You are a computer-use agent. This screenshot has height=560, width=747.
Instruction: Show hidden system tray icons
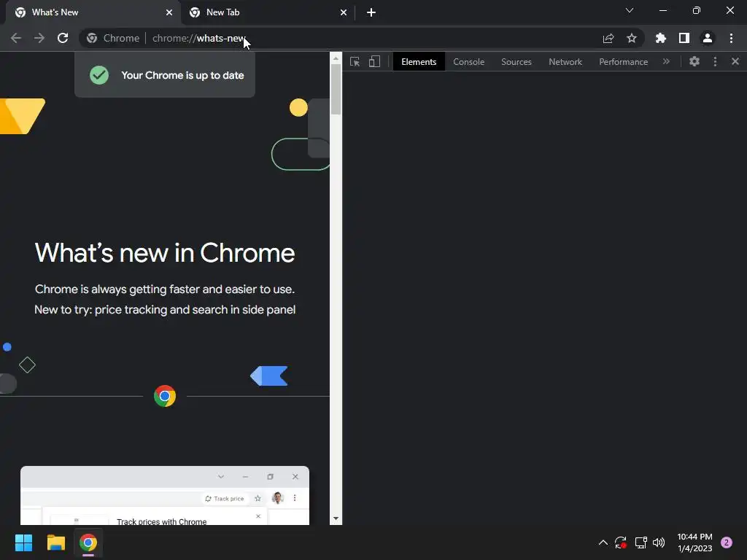603,542
